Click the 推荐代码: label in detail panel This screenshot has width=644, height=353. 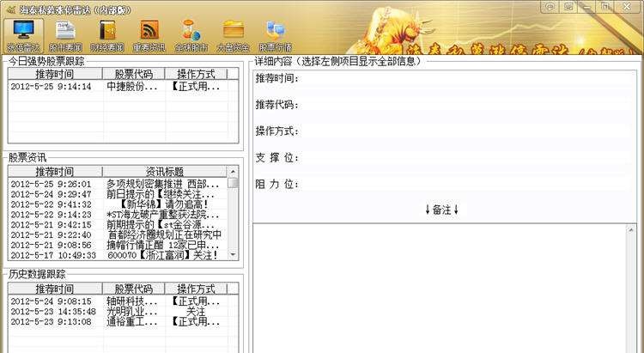point(277,105)
